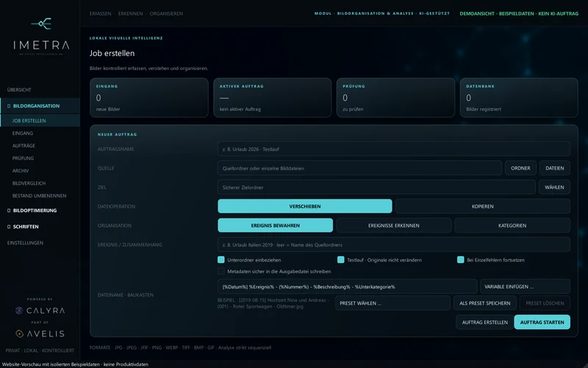Click the Calyra logo in the sidebar
The width and height of the screenshot is (588, 368).
click(x=40, y=311)
